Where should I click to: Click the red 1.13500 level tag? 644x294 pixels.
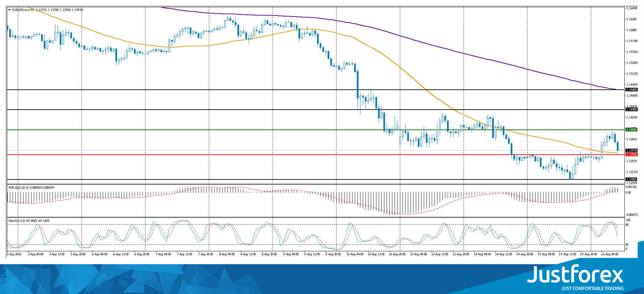[631, 155]
